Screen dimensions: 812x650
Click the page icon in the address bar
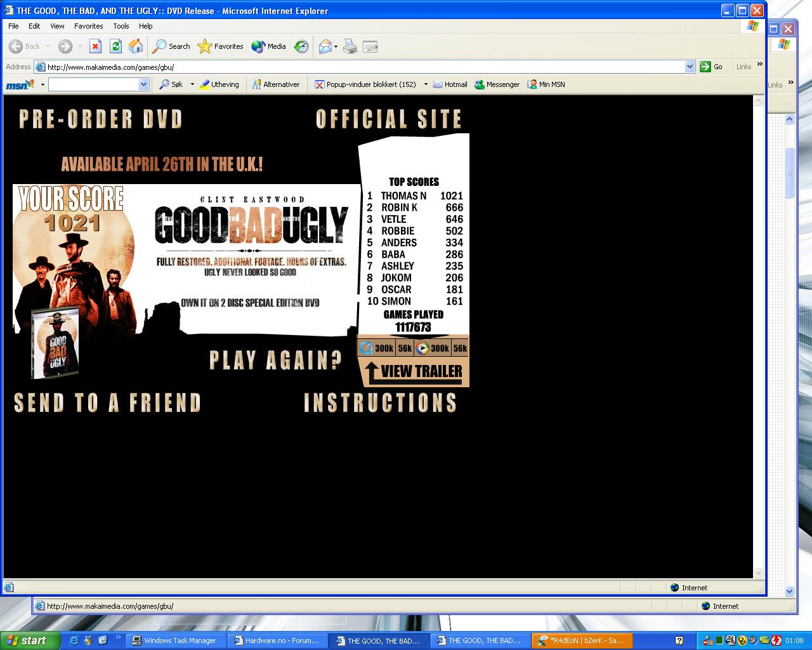point(40,67)
